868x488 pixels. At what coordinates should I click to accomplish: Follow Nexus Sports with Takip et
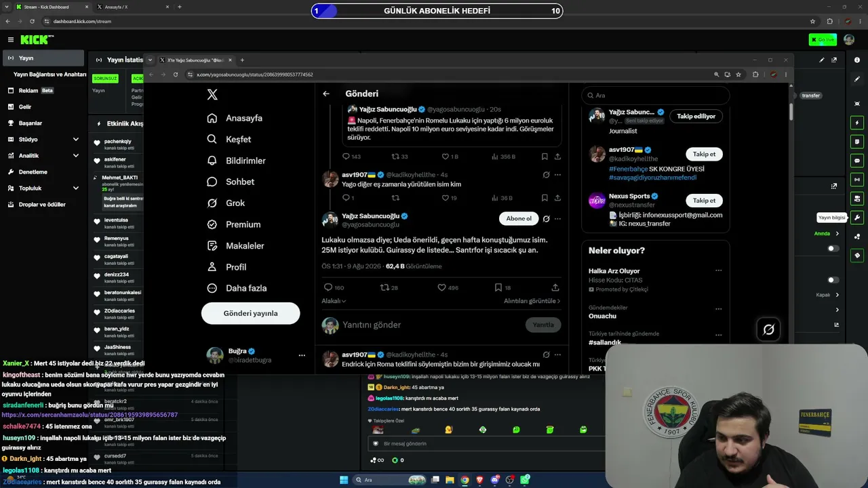704,201
